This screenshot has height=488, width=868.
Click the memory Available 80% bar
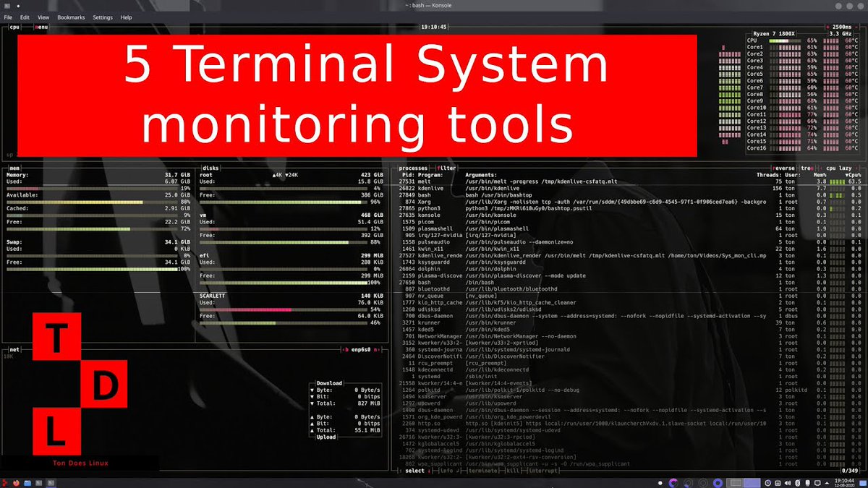click(x=92, y=202)
